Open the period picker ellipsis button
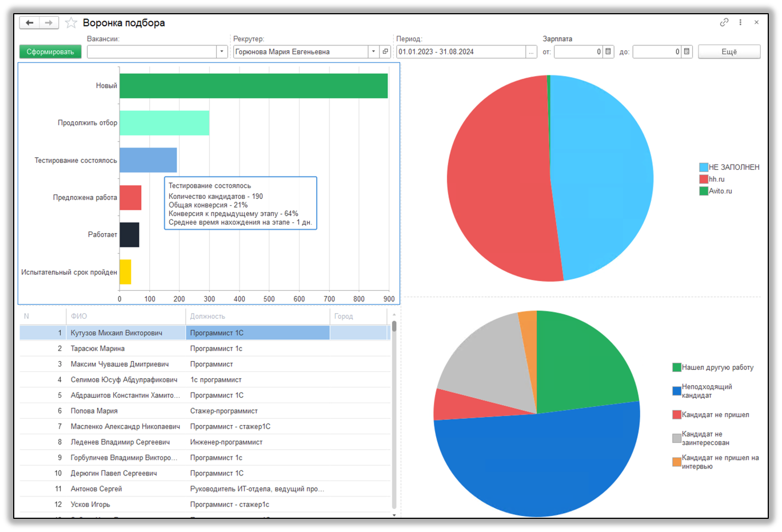782x532 pixels. (x=532, y=52)
